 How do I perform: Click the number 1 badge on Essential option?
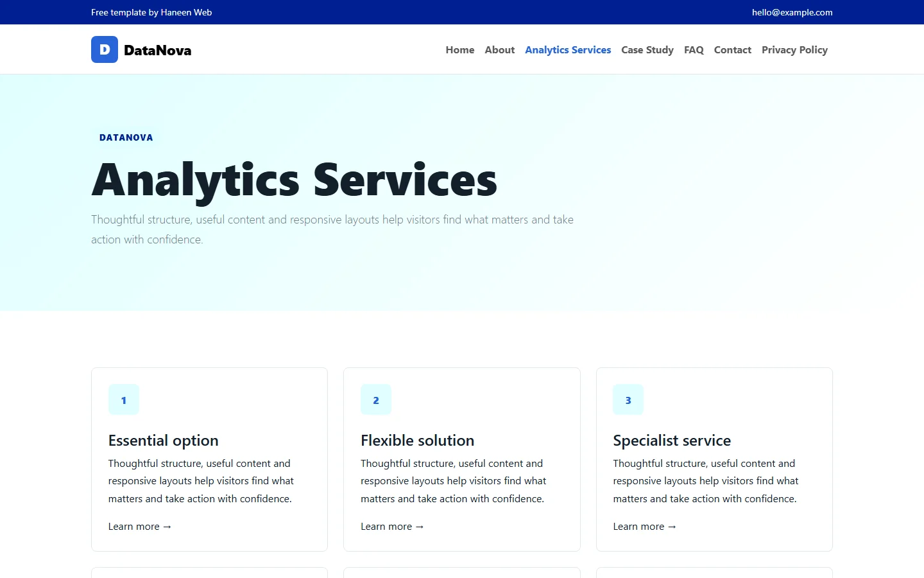pyautogui.click(x=124, y=400)
